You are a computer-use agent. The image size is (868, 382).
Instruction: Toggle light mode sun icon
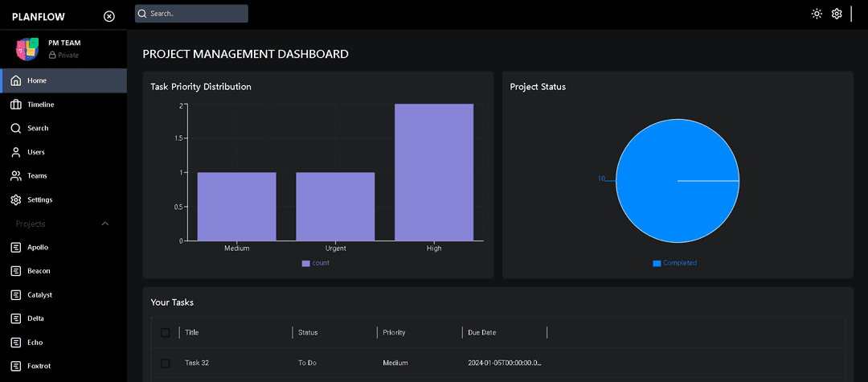(x=817, y=14)
